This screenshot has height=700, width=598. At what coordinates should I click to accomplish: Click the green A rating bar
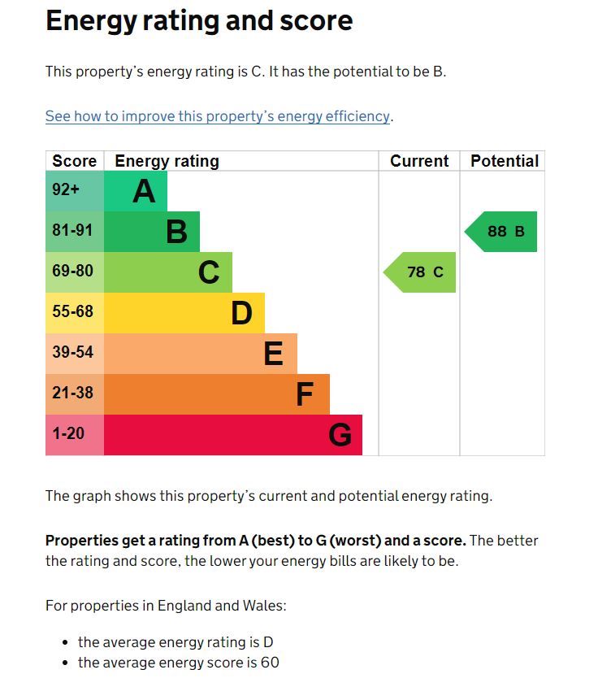(136, 191)
